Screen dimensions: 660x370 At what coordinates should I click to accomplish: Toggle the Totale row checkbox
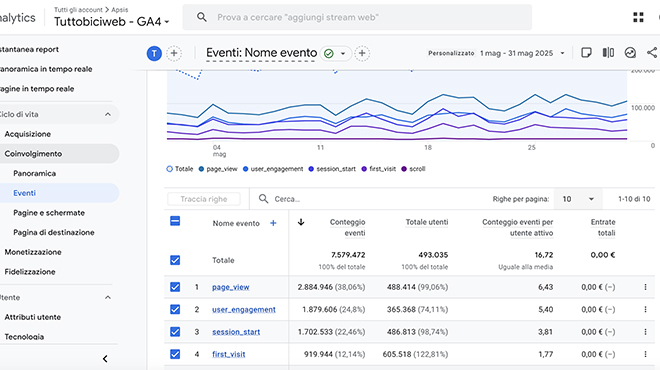[175, 260]
